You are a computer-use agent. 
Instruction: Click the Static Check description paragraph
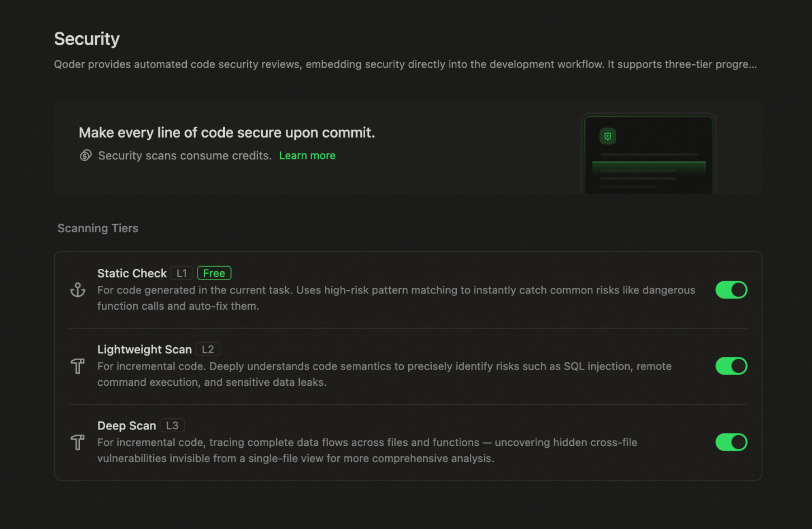(x=396, y=298)
